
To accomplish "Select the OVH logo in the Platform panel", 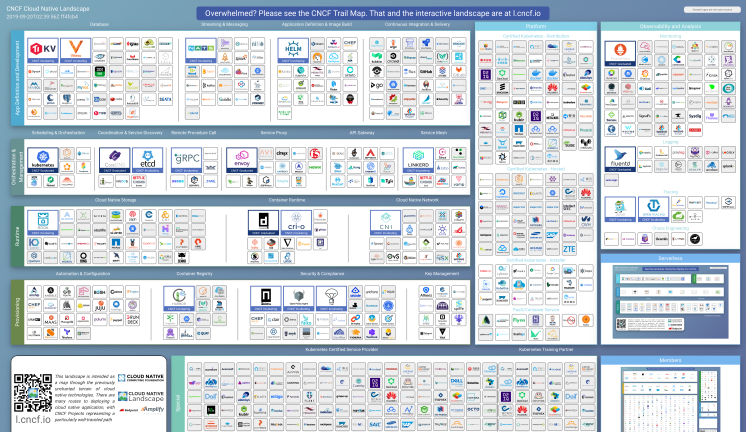I will (586, 221).
